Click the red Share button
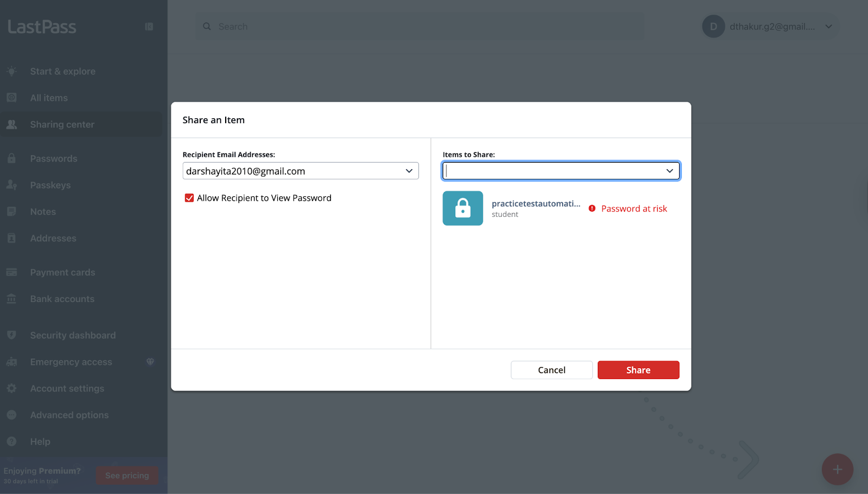 (638, 370)
